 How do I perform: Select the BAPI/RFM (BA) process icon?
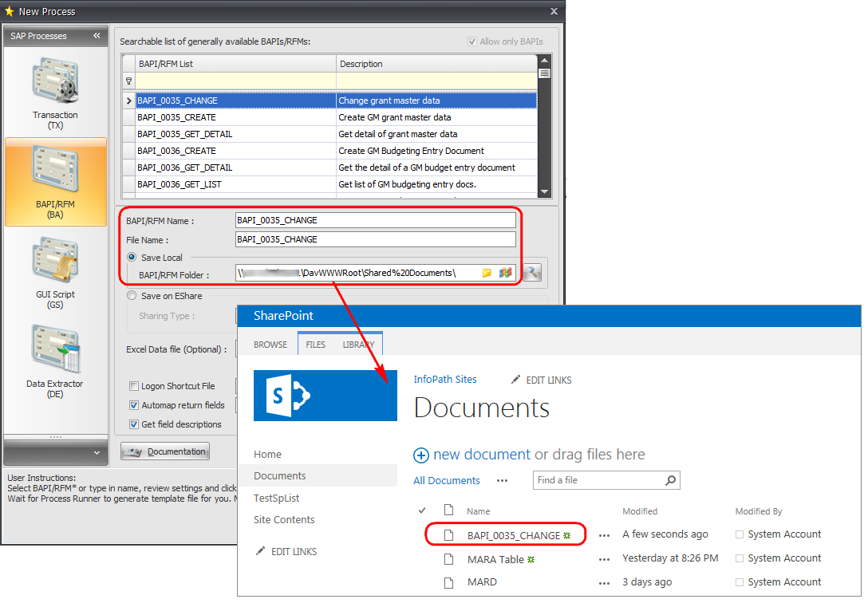[x=55, y=171]
